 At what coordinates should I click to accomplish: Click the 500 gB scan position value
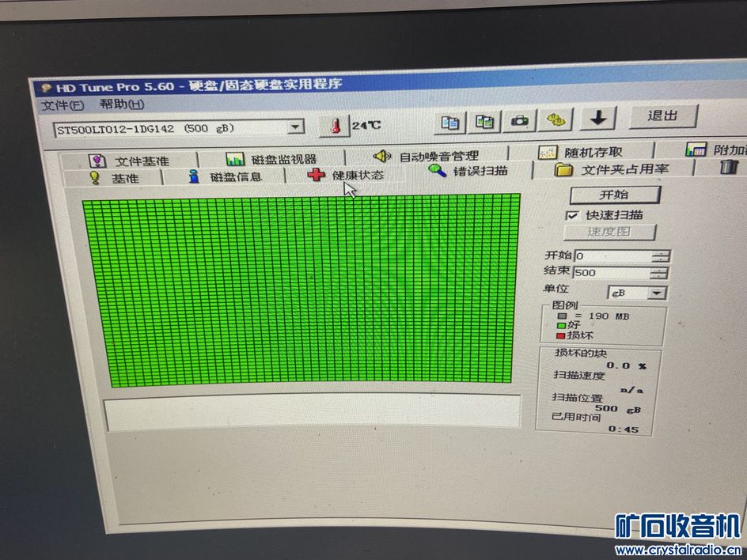pyautogui.click(x=617, y=409)
